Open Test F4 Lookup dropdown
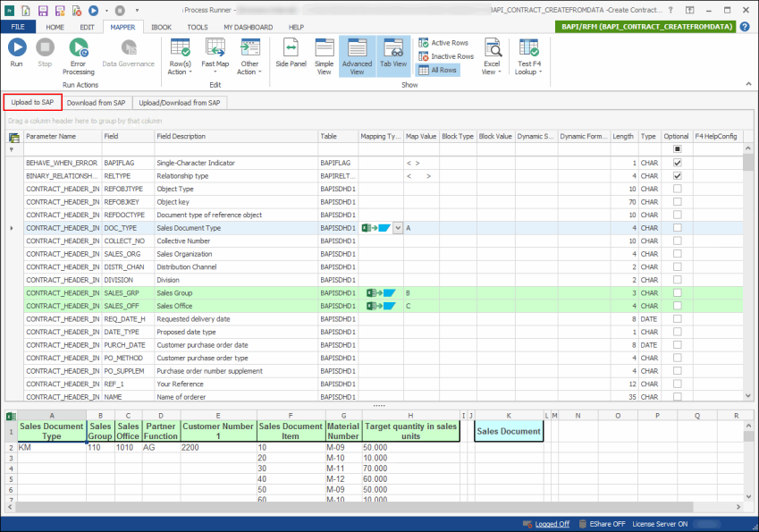This screenshot has width=759, height=532. (x=528, y=57)
